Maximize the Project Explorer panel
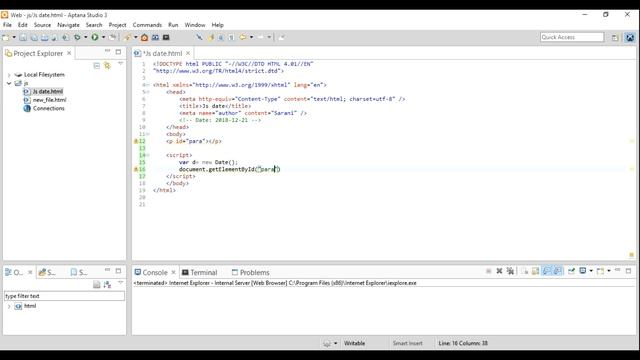 [118, 52]
